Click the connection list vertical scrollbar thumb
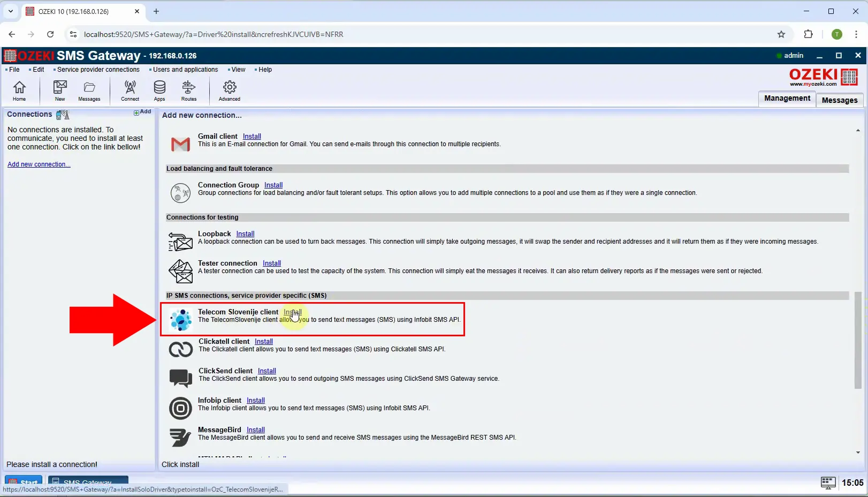This screenshot has height=497, width=868. click(x=858, y=340)
